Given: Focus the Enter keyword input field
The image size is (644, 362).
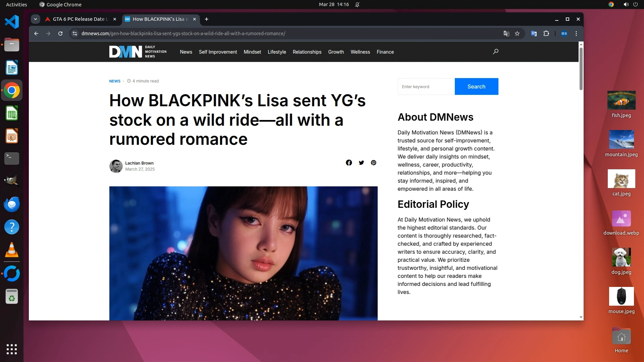Looking at the screenshot, I should pos(426,86).
